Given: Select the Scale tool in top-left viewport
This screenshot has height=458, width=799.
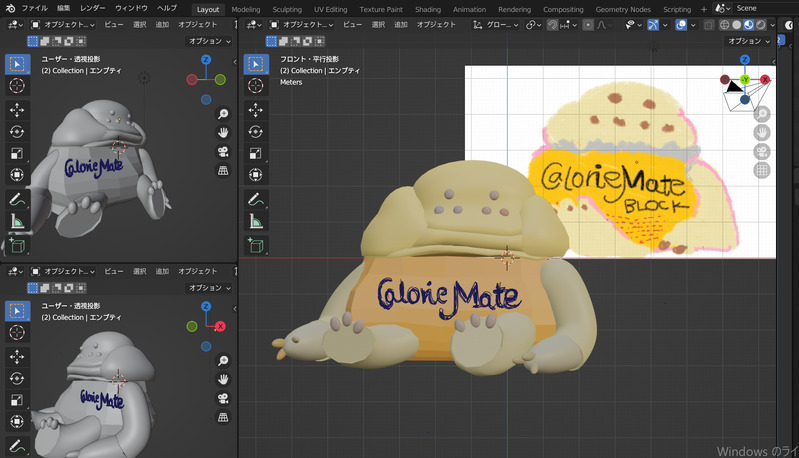Looking at the screenshot, I should click(x=17, y=153).
